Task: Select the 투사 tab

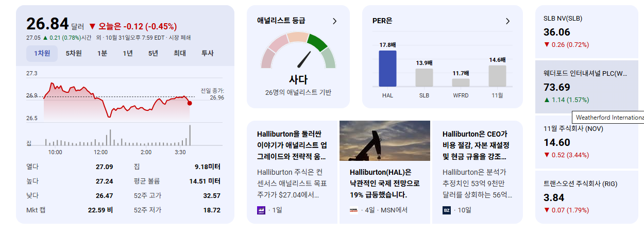Action: (207, 54)
